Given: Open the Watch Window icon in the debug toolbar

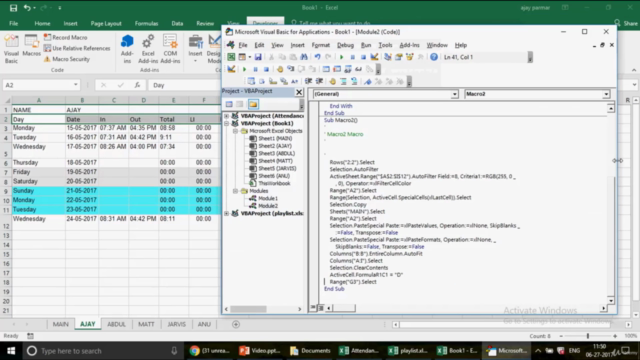Looking at the screenshot, I should click(x=348, y=69).
